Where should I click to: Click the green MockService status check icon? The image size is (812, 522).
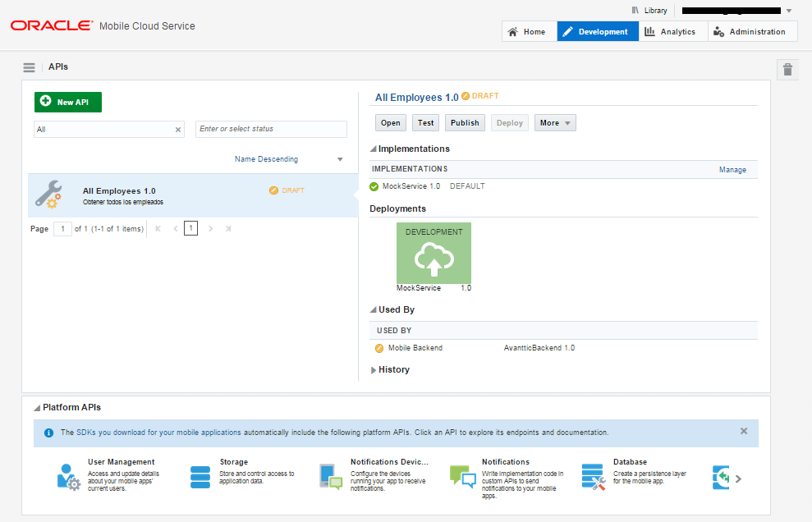pyautogui.click(x=374, y=186)
